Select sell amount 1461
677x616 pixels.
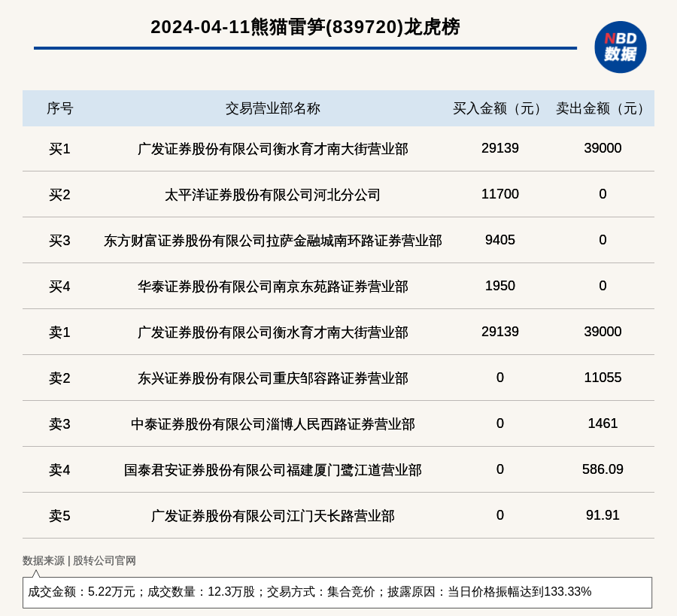coord(603,423)
